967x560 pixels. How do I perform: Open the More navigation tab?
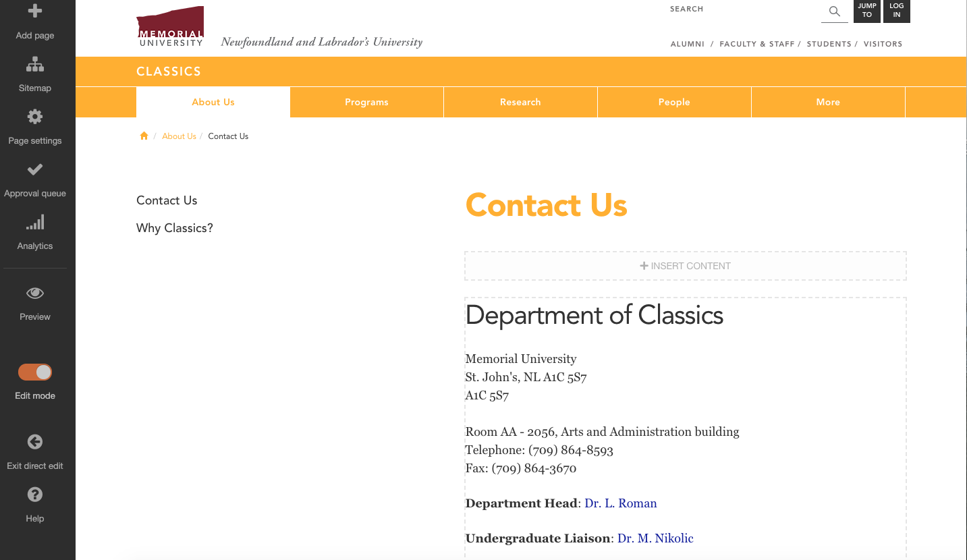[x=828, y=102]
